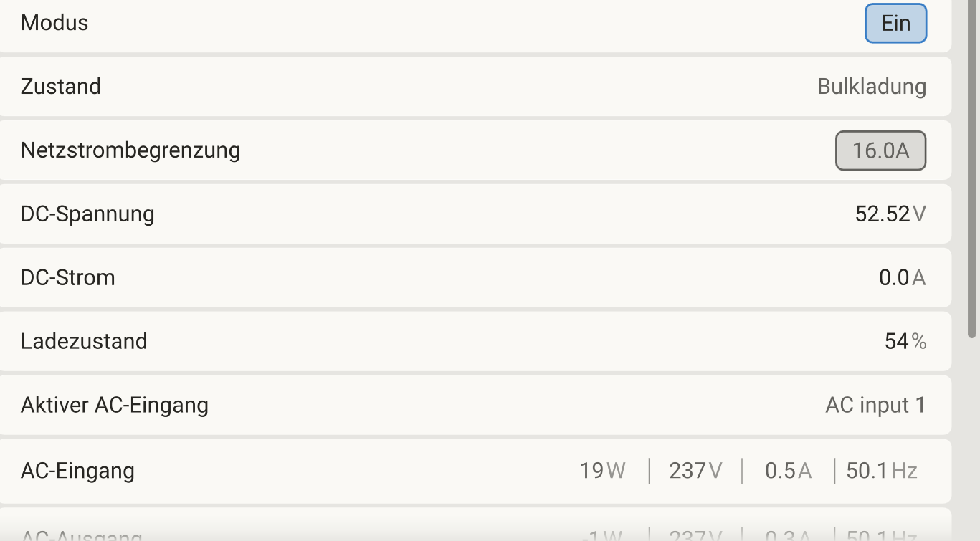This screenshot has height=541, width=980.
Task: Click the Aktiver AC-Eingang label
Action: point(115,406)
